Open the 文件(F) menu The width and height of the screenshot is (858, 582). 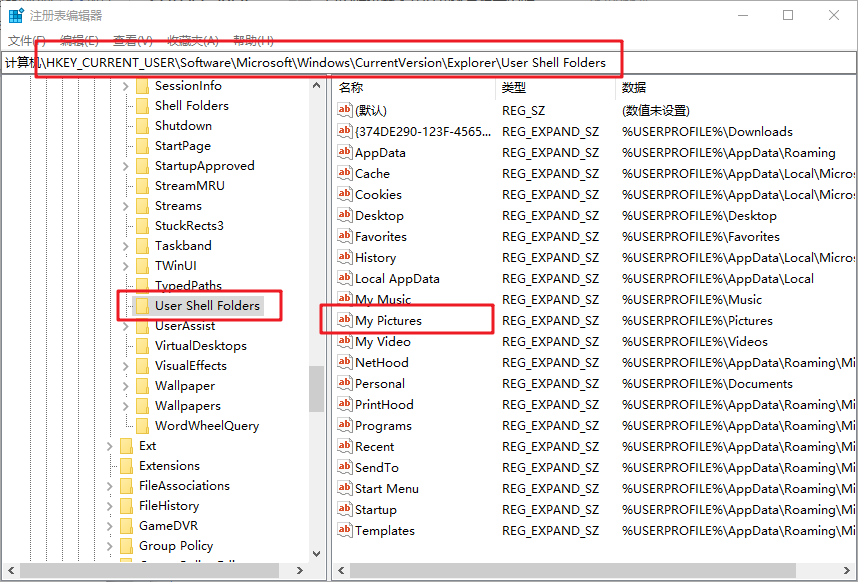27,40
